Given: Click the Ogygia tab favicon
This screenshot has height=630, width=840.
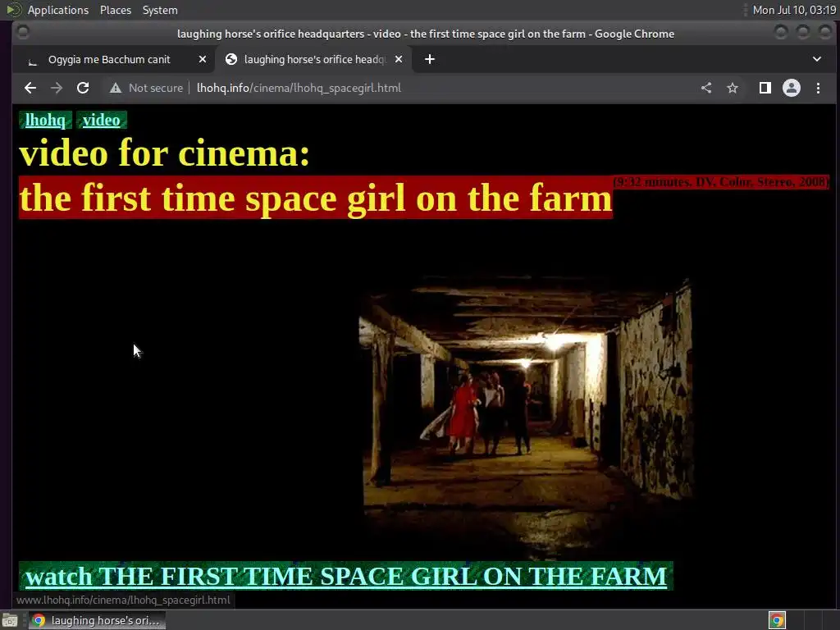Looking at the screenshot, I should pyautogui.click(x=33, y=60).
